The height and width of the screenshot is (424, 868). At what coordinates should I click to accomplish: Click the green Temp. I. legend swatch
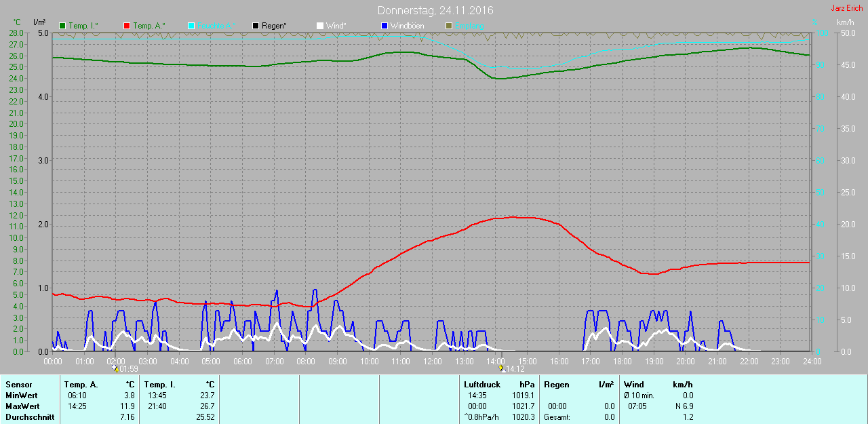pyautogui.click(x=63, y=26)
